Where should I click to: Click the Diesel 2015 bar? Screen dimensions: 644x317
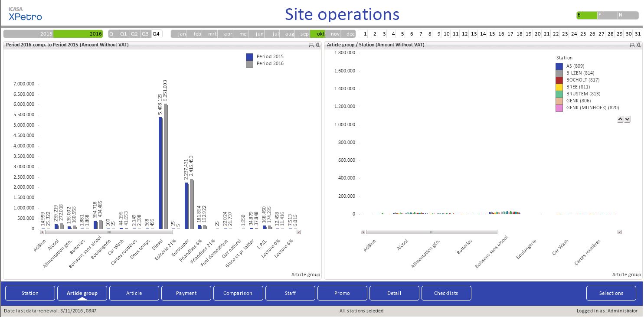[x=160, y=173]
